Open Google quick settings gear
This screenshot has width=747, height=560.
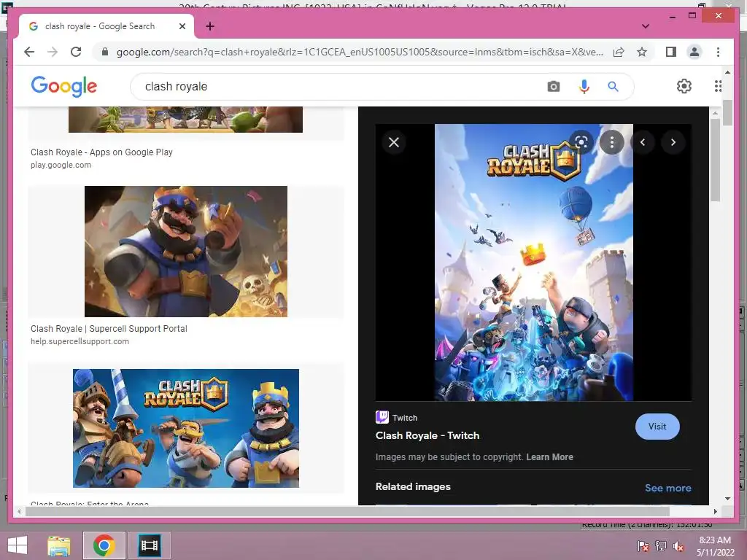(x=684, y=86)
